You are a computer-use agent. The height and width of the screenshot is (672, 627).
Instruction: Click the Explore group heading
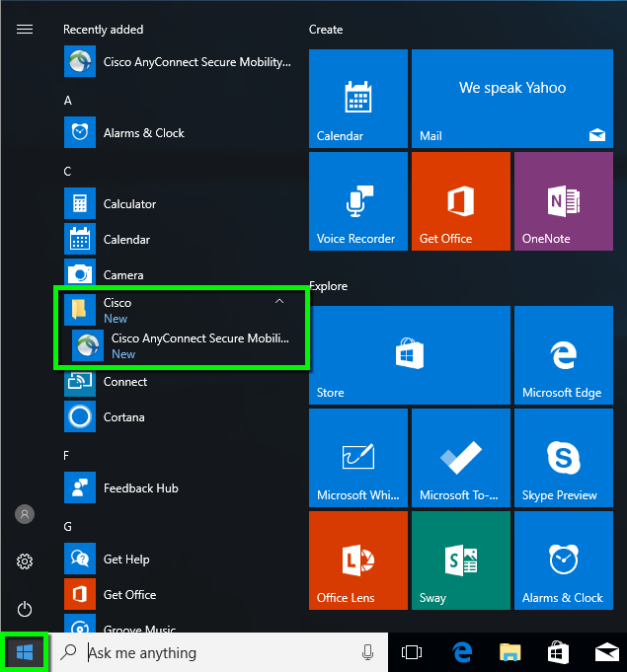click(x=328, y=286)
